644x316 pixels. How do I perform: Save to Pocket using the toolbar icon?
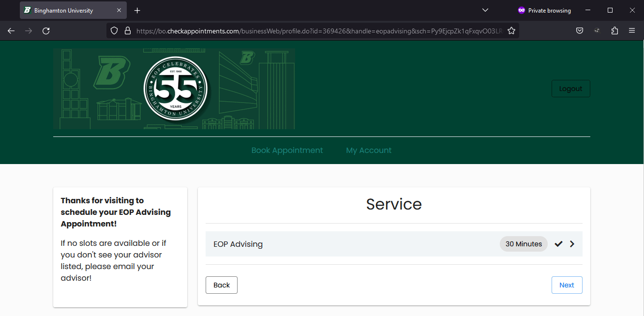point(579,31)
